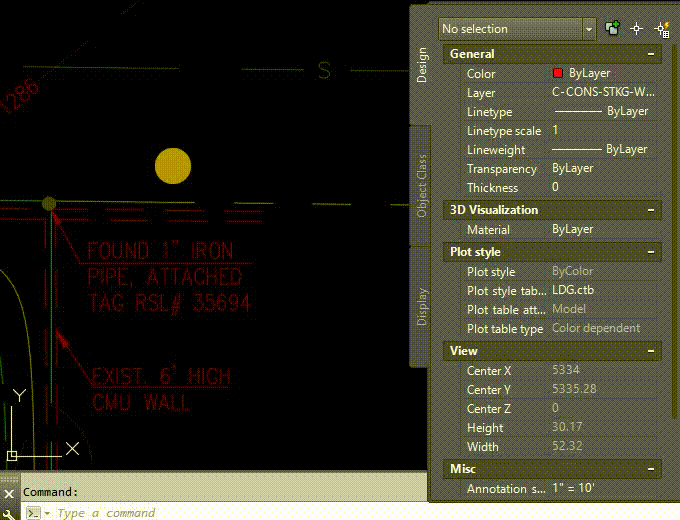Click the UCS icon origin square

click(x=12, y=456)
